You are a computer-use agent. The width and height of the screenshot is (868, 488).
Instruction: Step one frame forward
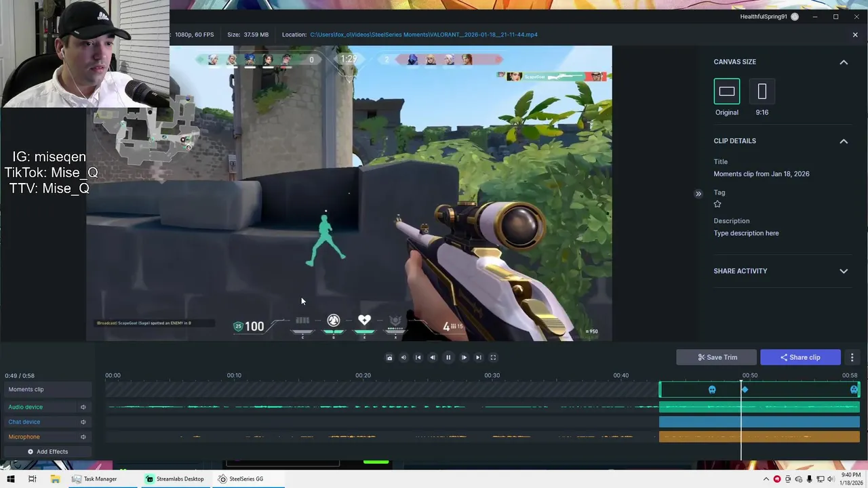tap(464, 357)
